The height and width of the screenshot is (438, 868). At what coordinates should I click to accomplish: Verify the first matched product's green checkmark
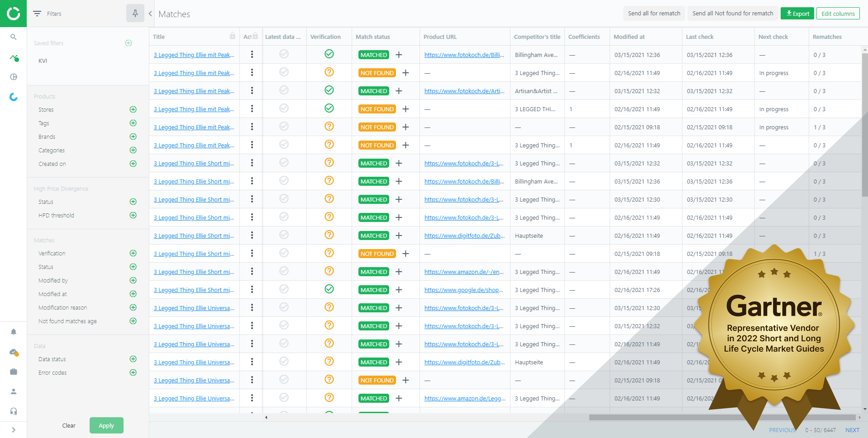pyautogui.click(x=329, y=54)
